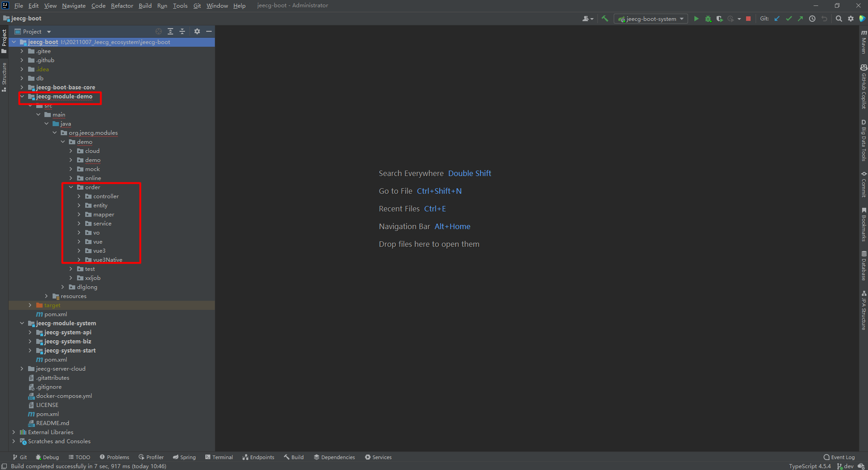Click the dev Git branch widget
This screenshot has width=868, height=470.
click(845, 466)
